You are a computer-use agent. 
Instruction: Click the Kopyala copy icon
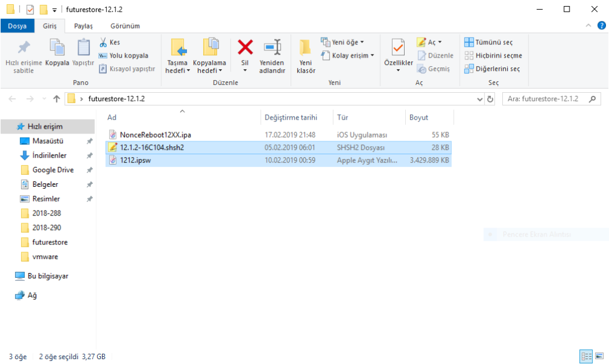[x=57, y=47]
